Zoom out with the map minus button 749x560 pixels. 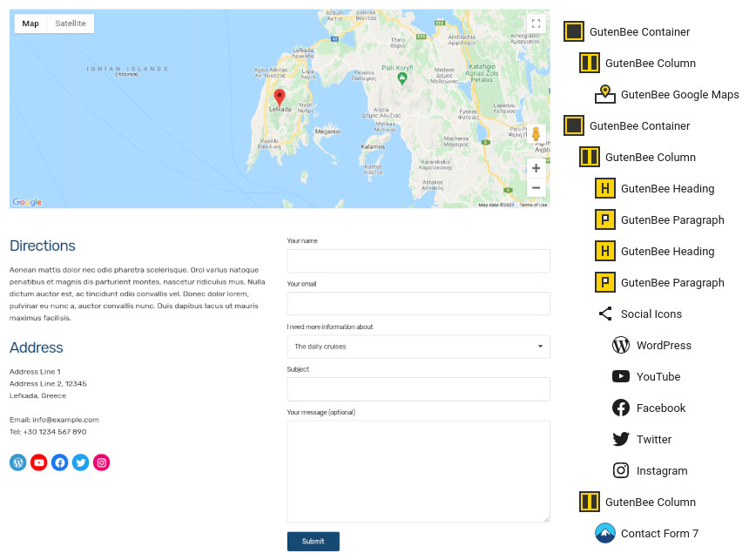coord(536,188)
